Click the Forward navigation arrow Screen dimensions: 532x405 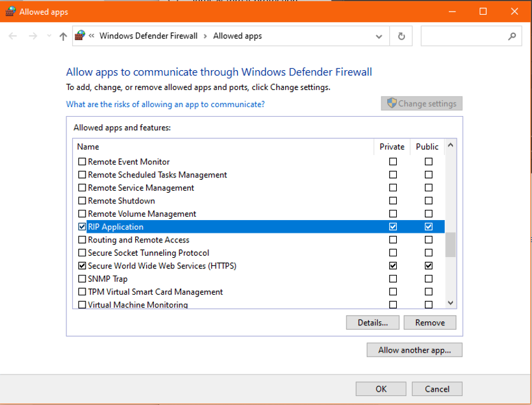tap(33, 36)
